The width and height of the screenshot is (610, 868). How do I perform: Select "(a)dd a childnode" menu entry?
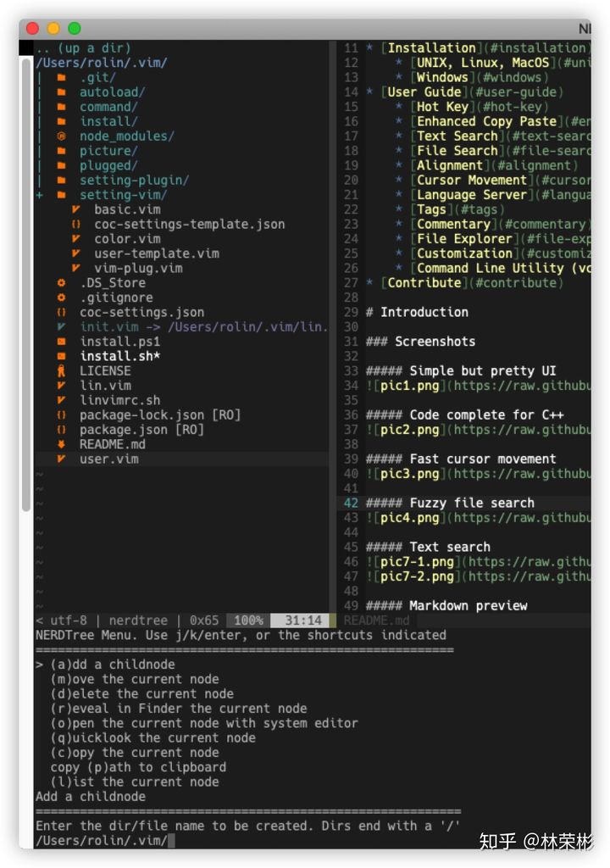pos(112,665)
